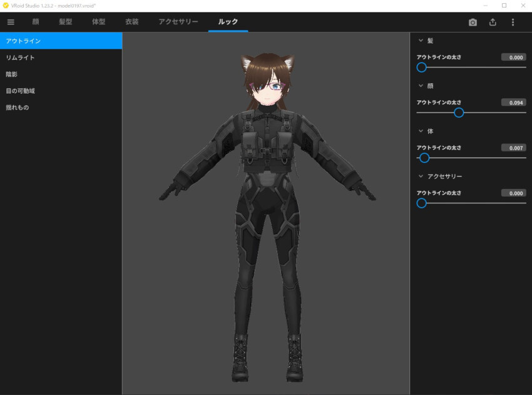Click the body outline value field 0.007

pyautogui.click(x=513, y=148)
